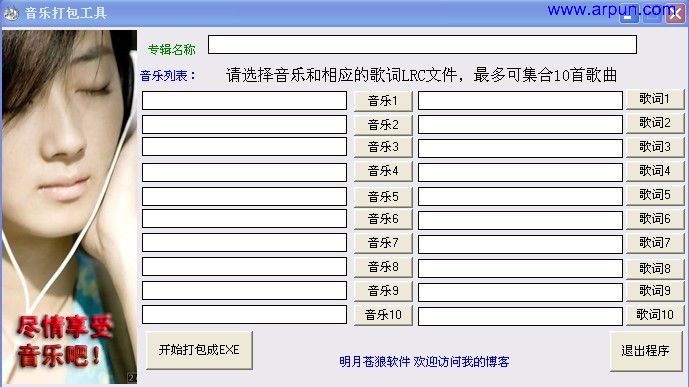
Task: Select the 歌词10 button
Action: (655, 315)
